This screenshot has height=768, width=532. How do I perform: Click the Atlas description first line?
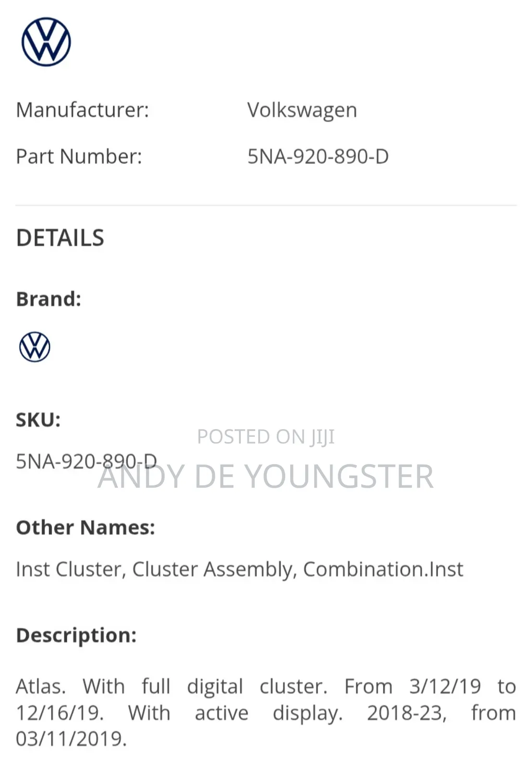coord(266,686)
